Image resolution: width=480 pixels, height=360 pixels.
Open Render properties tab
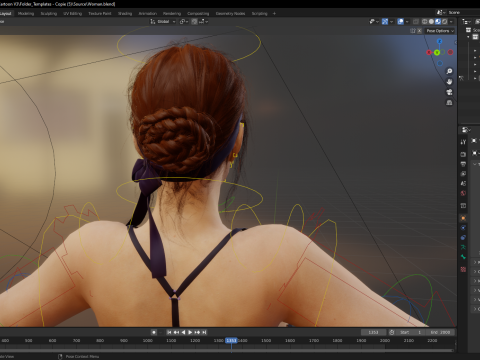pos(463,154)
